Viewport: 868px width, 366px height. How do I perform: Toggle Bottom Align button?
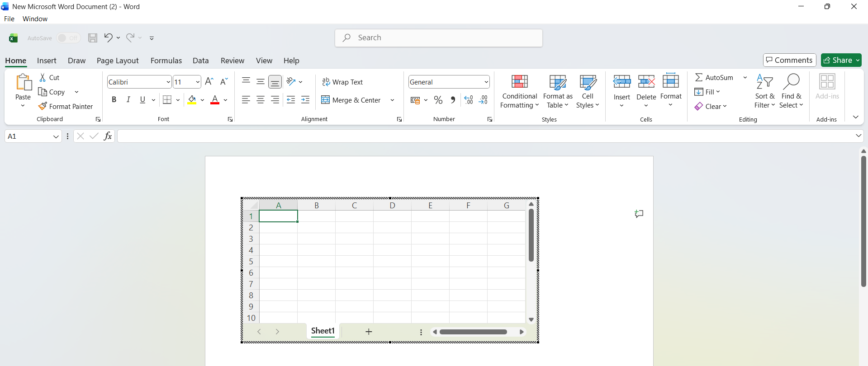click(275, 82)
